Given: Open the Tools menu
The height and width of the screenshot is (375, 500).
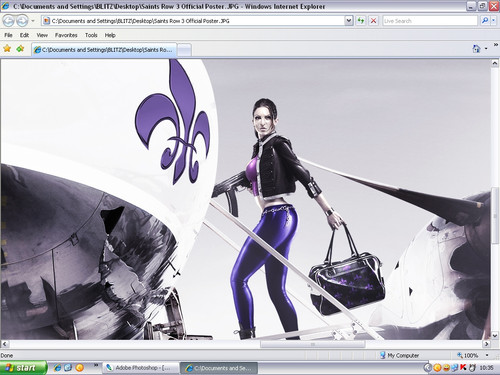Looking at the screenshot, I should pos(91,35).
